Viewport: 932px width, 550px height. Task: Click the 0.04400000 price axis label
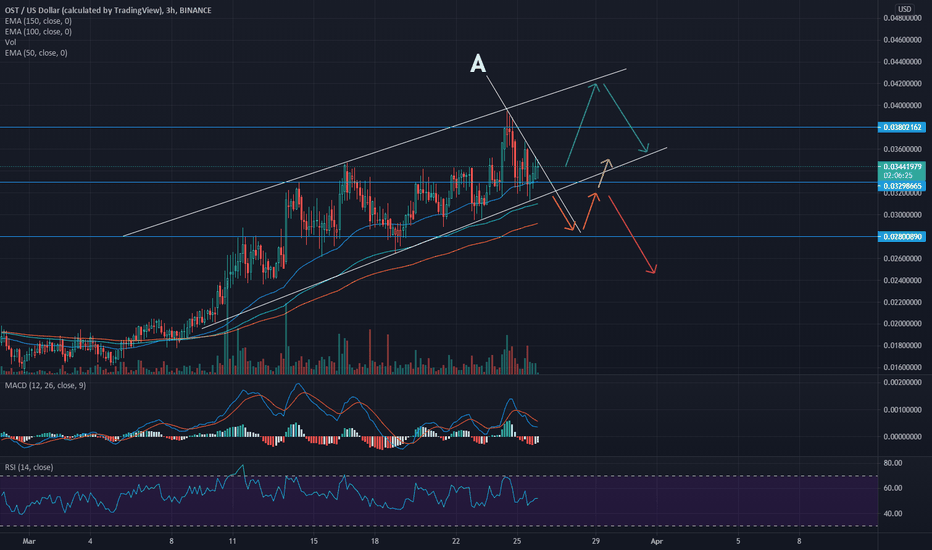click(902, 62)
